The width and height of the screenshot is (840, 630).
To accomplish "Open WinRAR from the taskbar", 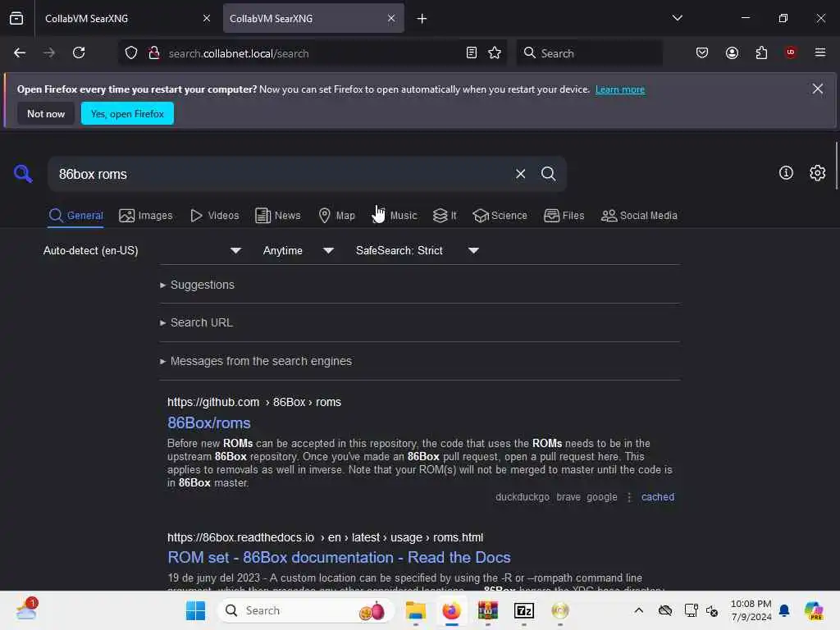I will (487, 610).
